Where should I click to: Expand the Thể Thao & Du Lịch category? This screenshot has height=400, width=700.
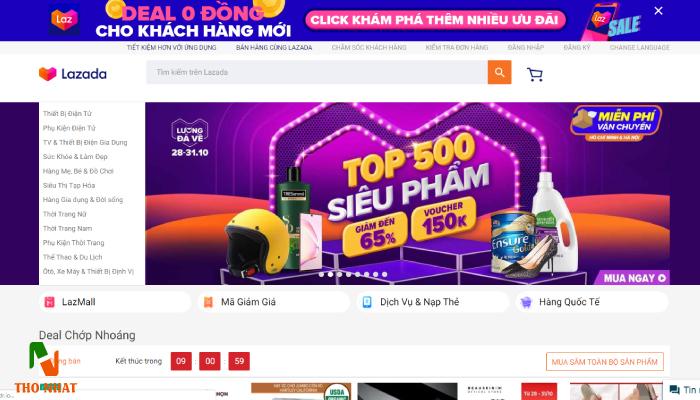click(72, 257)
